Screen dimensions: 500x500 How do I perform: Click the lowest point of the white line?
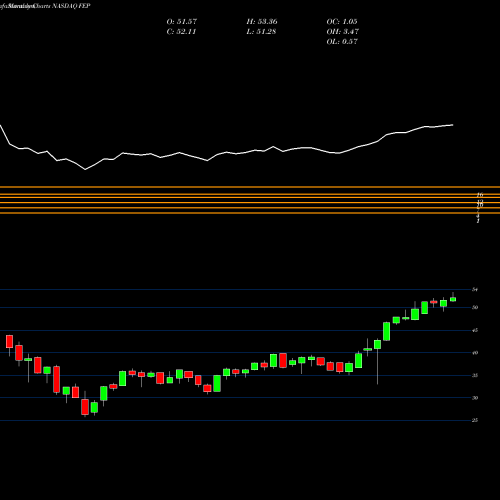click(x=85, y=170)
